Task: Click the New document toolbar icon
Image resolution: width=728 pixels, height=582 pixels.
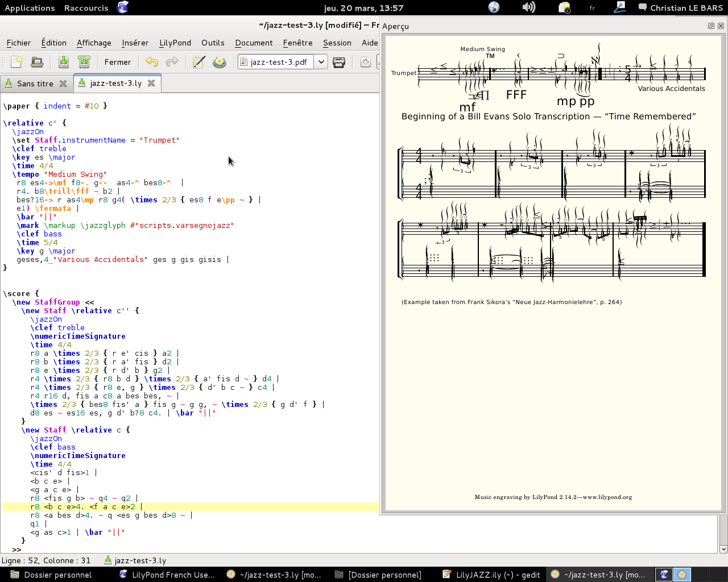Action: (x=17, y=62)
